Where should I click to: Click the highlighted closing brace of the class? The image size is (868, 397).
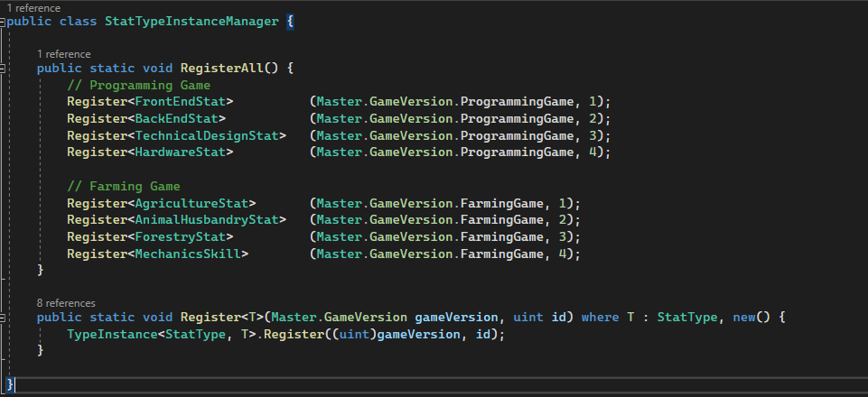point(11,384)
